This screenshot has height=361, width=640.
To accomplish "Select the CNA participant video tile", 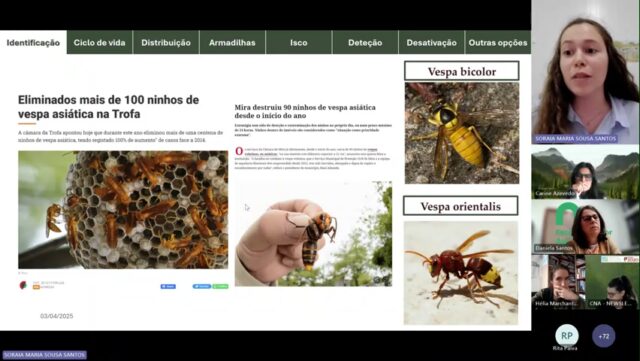I will click(x=613, y=282).
